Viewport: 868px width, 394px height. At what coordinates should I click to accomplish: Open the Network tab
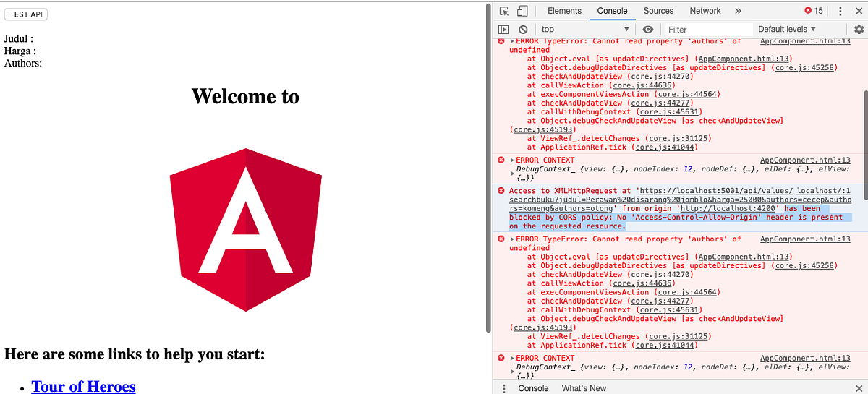point(705,11)
